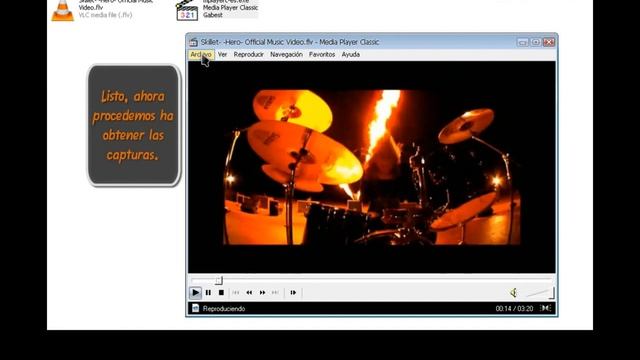Open the Reproducir menu
This screenshot has height=360, width=640.
pyautogui.click(x=249, y=54)
